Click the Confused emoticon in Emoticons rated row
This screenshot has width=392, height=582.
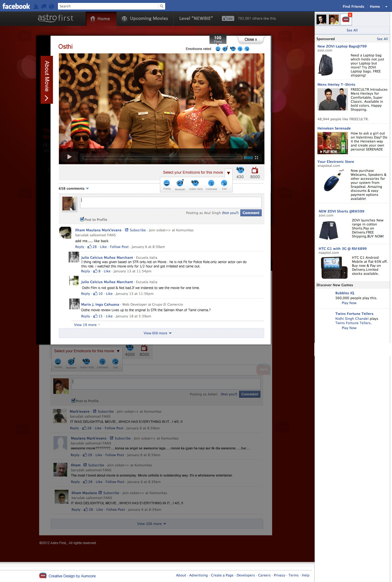240,49
